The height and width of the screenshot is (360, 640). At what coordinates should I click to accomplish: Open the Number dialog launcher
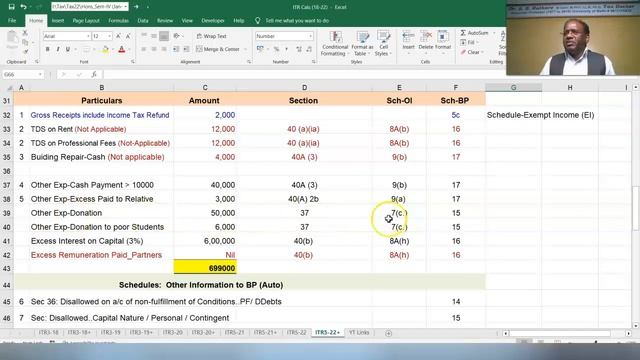click(313, 62)
